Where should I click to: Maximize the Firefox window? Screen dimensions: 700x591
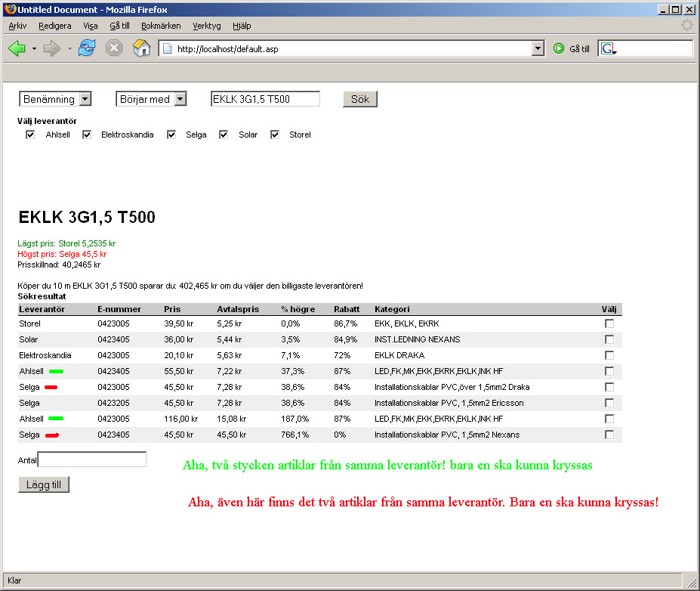(676, 9)
